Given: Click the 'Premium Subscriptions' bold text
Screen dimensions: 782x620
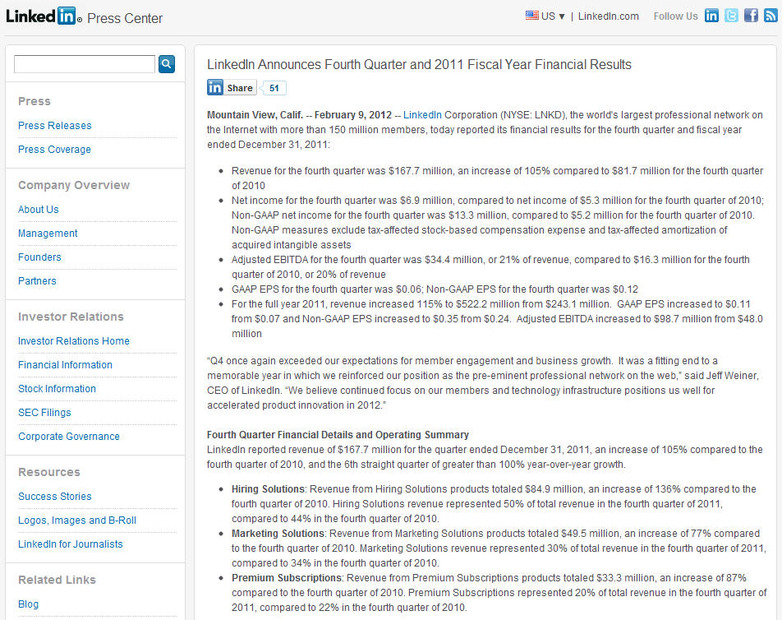Looking at the screenshot, I should [287, 578].
